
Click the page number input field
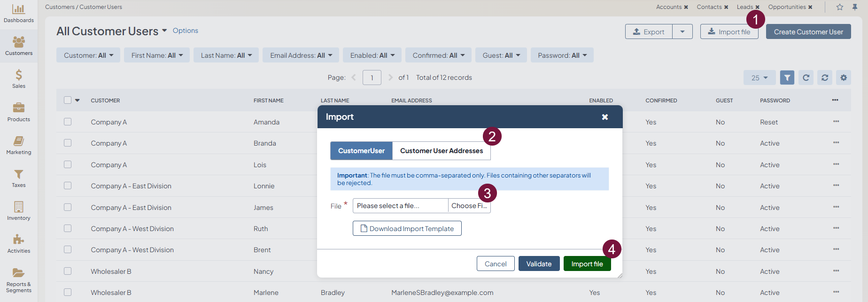point(372,77)
